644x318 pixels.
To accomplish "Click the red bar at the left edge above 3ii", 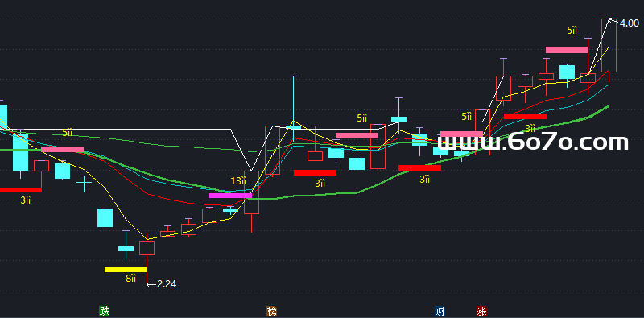I will pyautogui.click(x=21, y=190).
